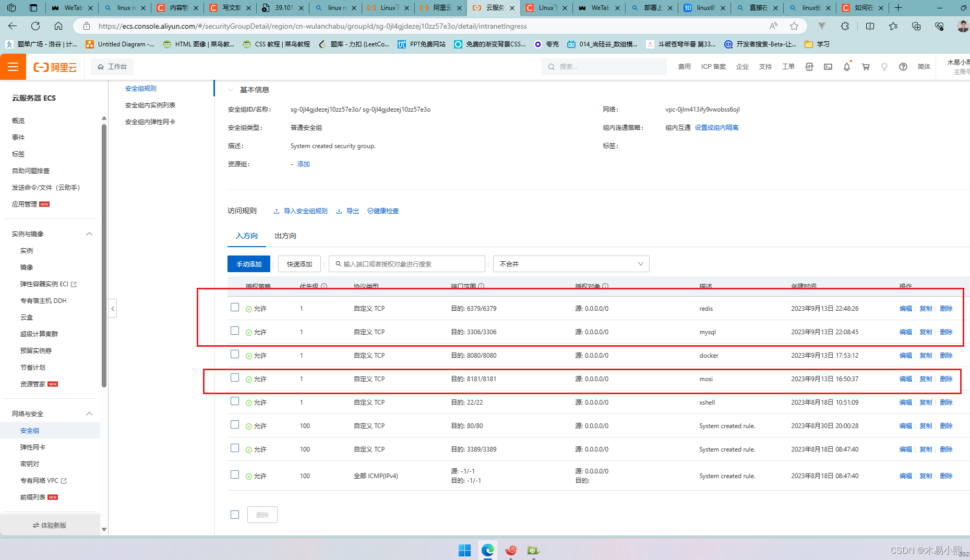Collapse the 网络与安全 sidebar group
970x560 pixels.
[89, 413]
